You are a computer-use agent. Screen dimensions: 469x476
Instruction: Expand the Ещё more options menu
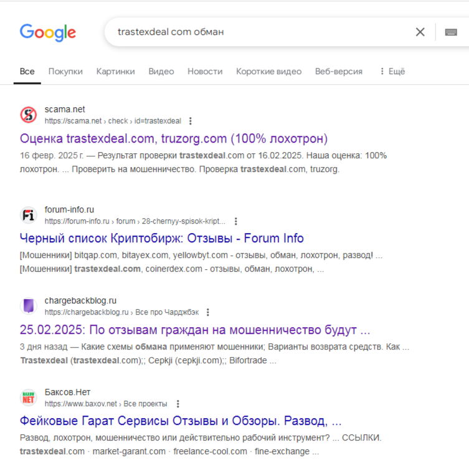pyautogui.click(x=392, y=72)
